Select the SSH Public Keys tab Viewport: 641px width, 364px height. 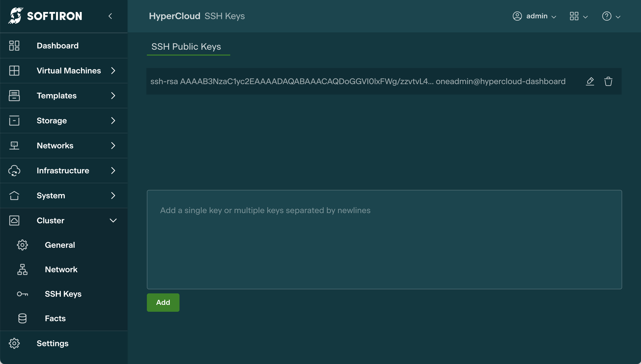point(186,47)
